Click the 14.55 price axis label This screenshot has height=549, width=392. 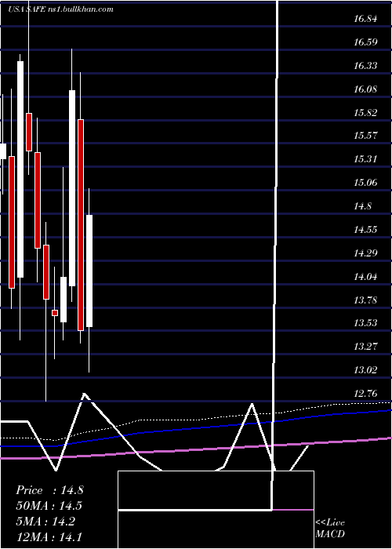pyautogui.click(x=365, y=229)
